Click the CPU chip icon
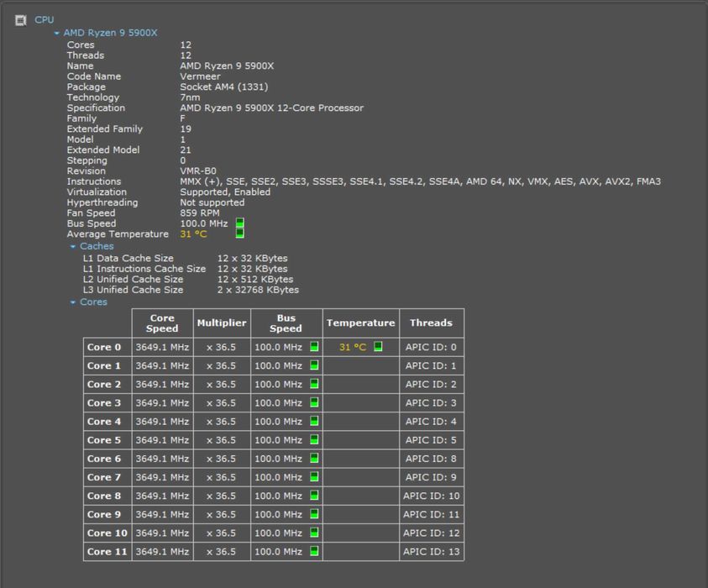Image resolution: width=708 pixels, height=588 pixels. (x=21, y=20)
